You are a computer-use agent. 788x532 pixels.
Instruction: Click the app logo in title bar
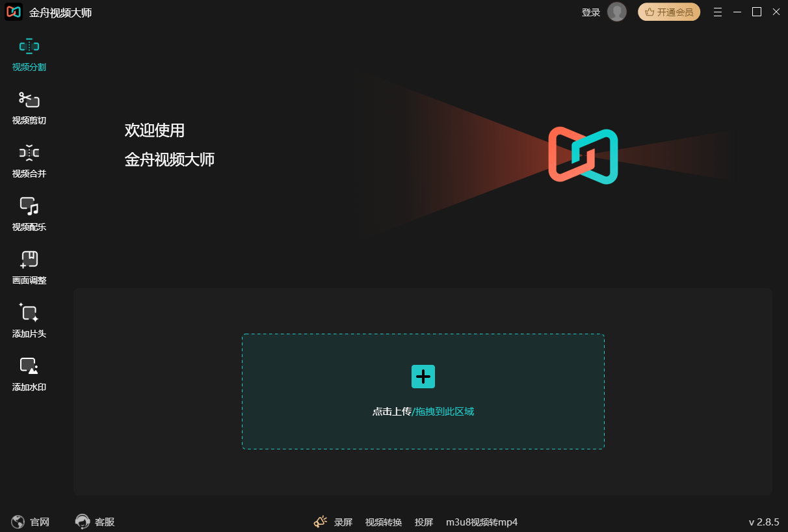point(14,12)
